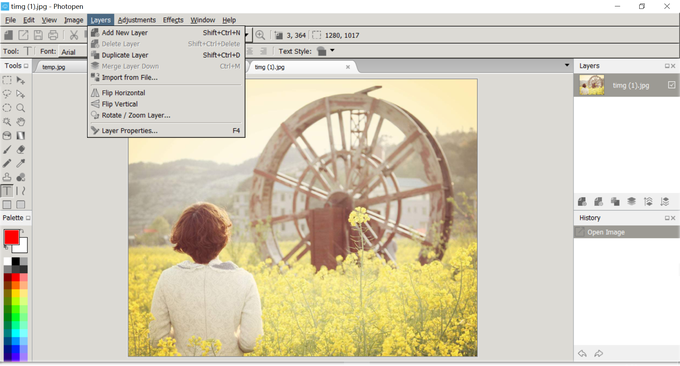
Task: Select the Clone Stamp tool
Action: coord(7,177)
